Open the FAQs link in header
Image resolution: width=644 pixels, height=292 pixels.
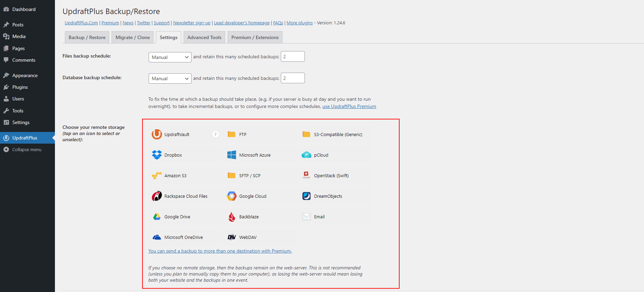(x=278, y=23)
